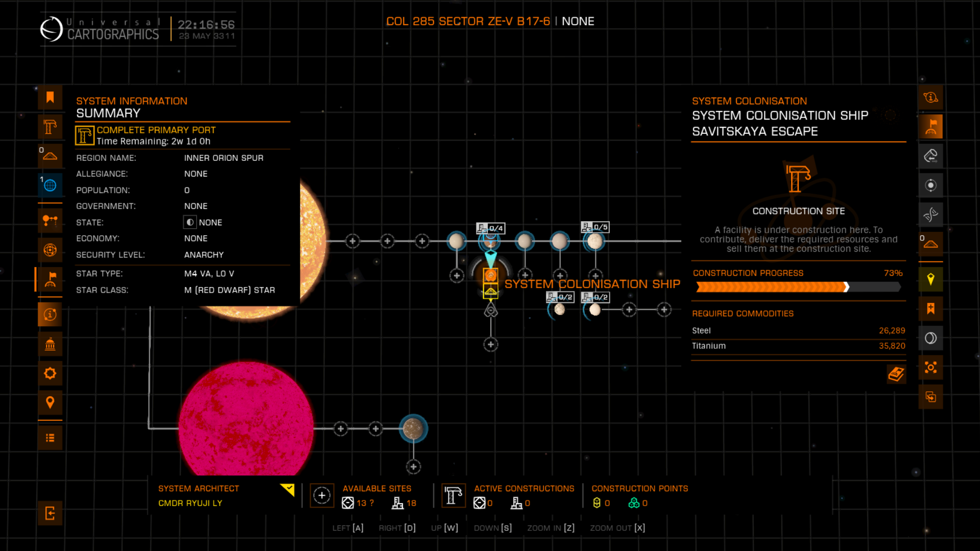
Task: Select the government building icon in the left sidebar
Action: 50,344
